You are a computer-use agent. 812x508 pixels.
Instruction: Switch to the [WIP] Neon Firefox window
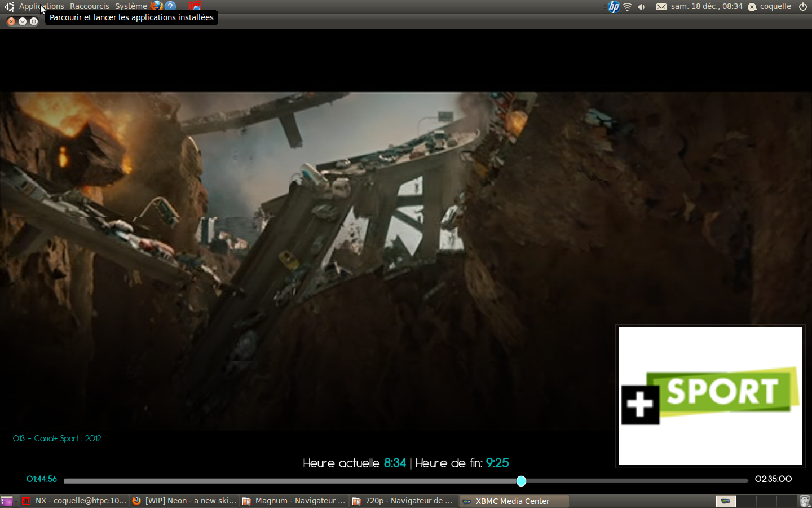tap(184, 501)
